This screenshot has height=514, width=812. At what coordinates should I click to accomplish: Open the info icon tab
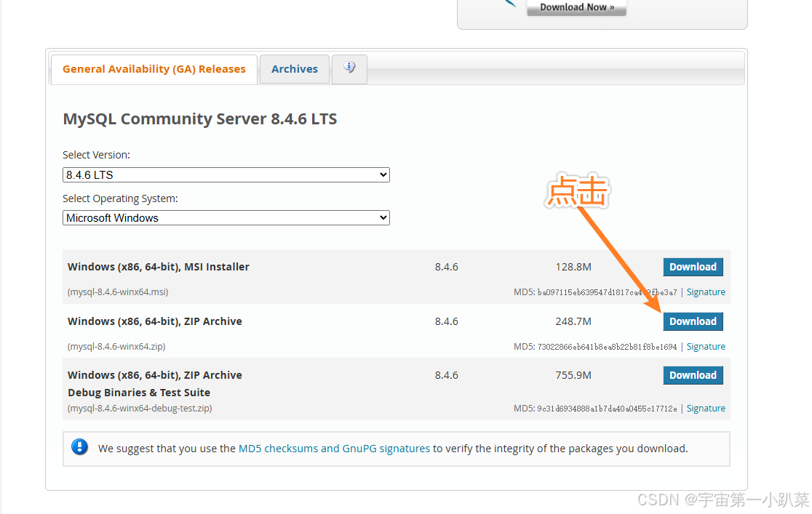tap(349, 69)
